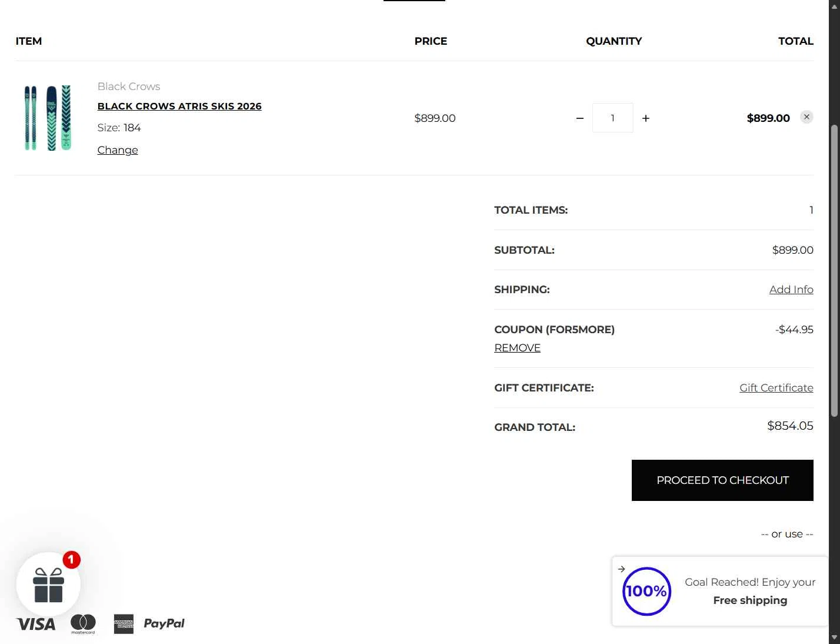Click the $899.00 unit price
The width and height of the screenshot is (840, 644).
pyautogui.click(x=435, y=118)
